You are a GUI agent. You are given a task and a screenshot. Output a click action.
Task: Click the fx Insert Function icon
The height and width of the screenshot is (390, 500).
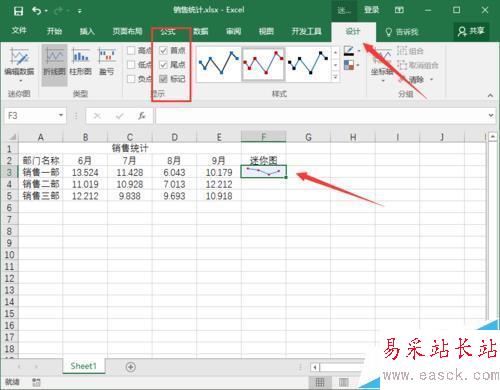point(142,116)
